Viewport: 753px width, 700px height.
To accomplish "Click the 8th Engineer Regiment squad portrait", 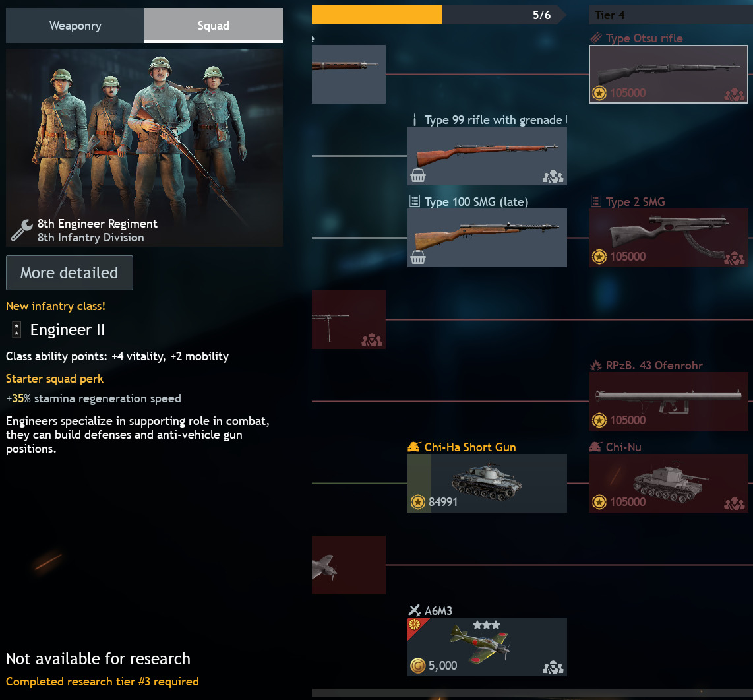I will [x=144, y=148].
